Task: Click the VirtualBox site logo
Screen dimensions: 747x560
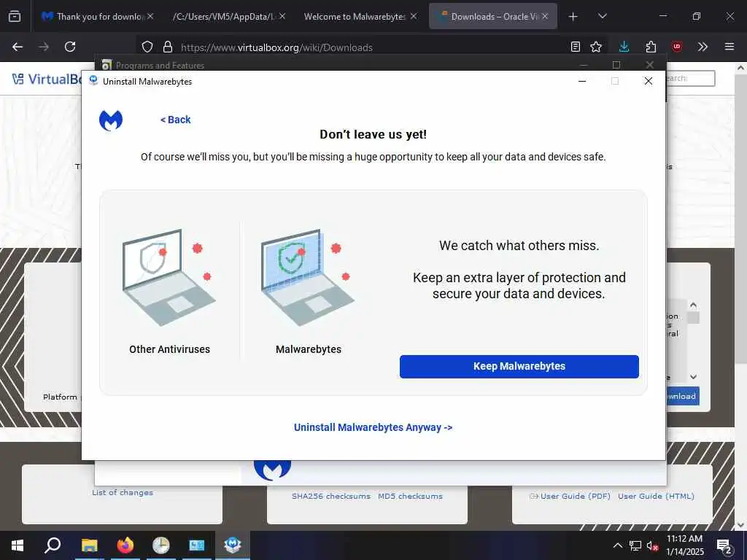Action: (x=47, y=79)
